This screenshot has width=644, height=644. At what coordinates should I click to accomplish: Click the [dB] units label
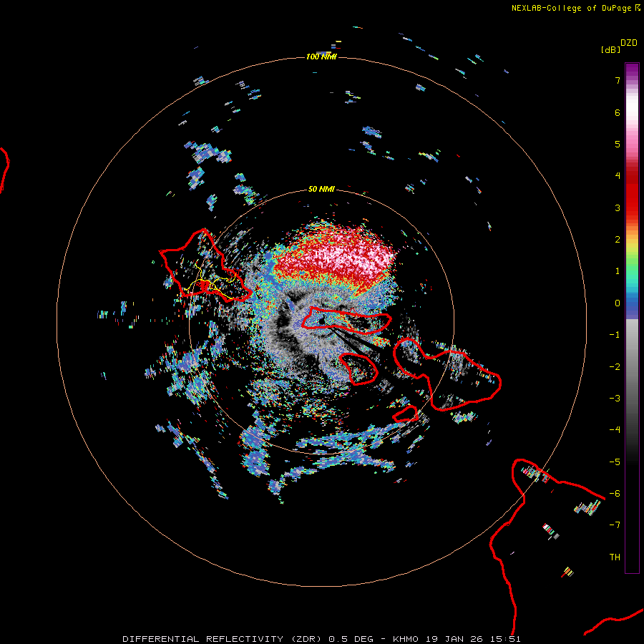tap(611, 50)
